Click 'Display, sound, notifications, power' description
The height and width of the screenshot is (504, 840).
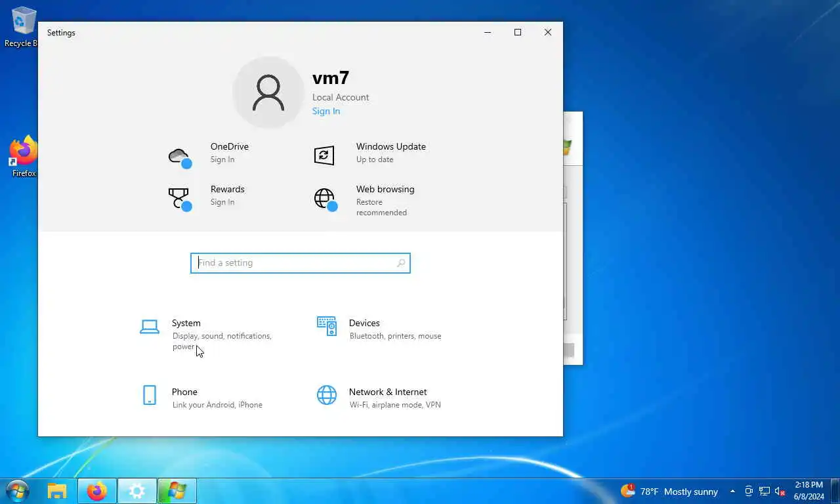click(x=222, y=341)
